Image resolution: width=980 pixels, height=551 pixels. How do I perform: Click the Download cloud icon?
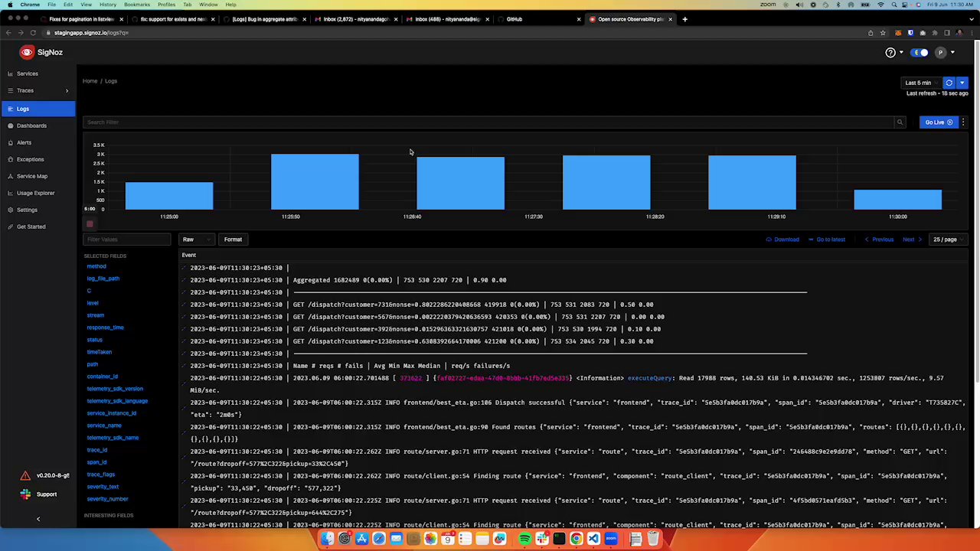point(769,240)
